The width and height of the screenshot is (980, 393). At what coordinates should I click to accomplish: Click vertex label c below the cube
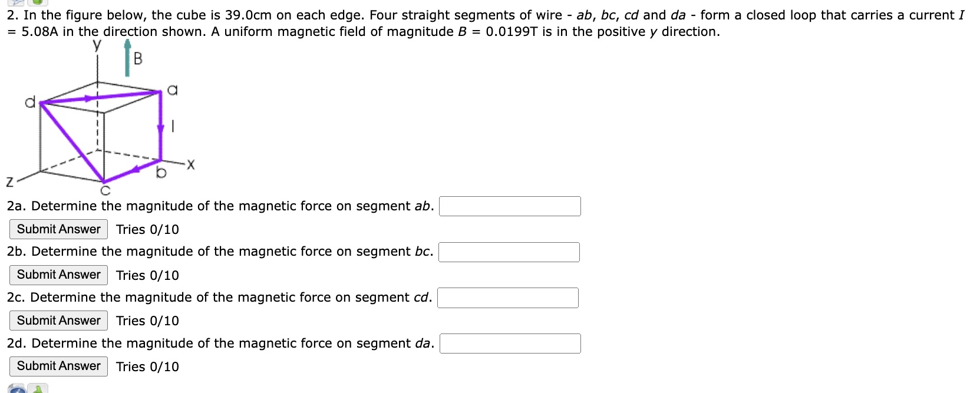coord(105,191)
